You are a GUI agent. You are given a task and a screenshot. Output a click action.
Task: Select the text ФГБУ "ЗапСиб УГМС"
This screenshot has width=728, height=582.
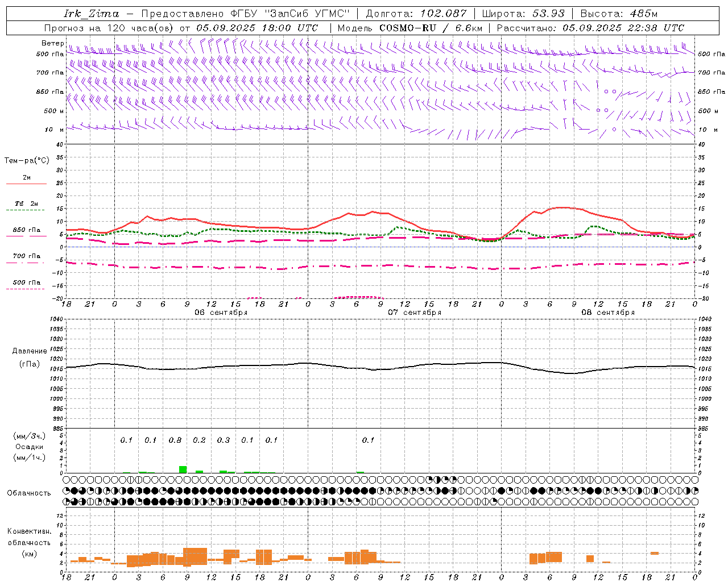pyautogui.click(x=290, y=14)
